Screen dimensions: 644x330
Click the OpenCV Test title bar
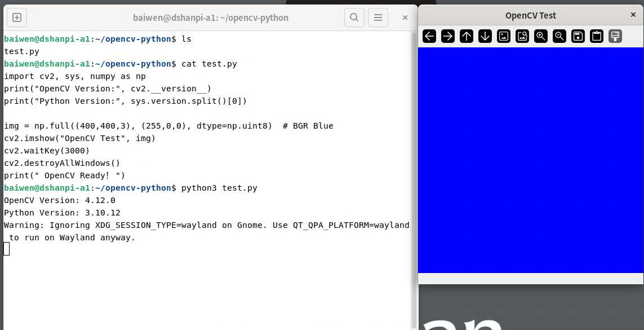tap(530, 15)
